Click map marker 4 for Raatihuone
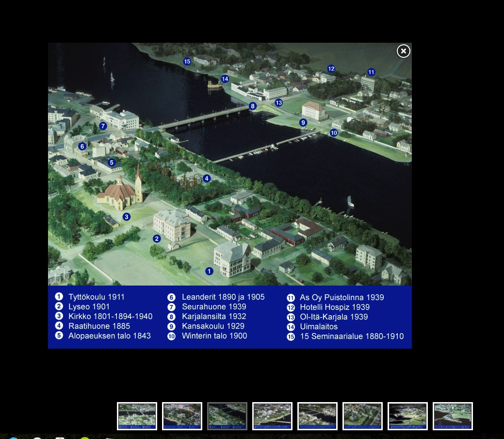 click(x=207, y=178)
